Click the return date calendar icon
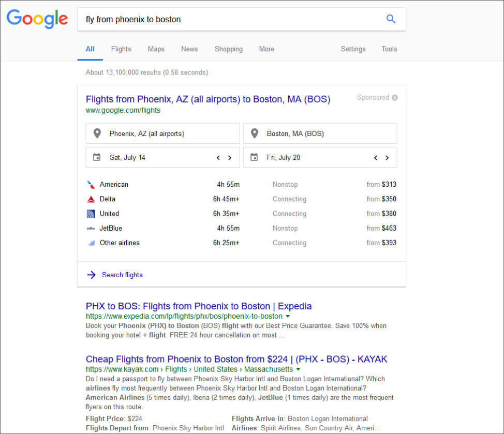 pyautogui.click(x=254, y=157)
